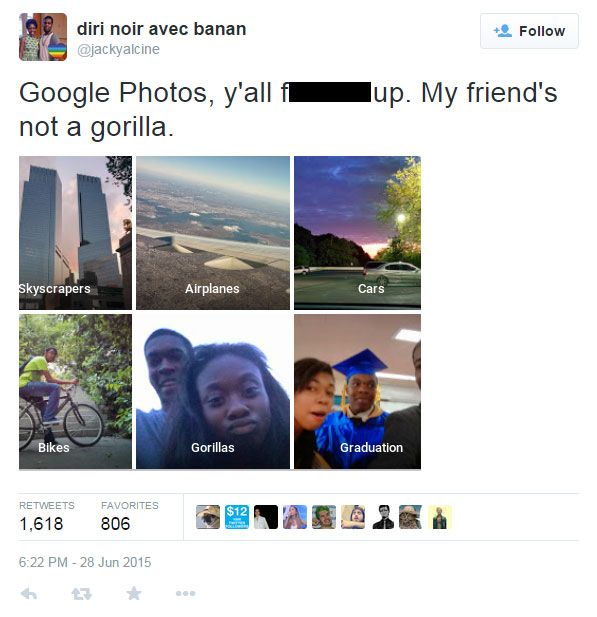Click the author's profile avatar
597x617 pixels.
click(x=43, y=37)
